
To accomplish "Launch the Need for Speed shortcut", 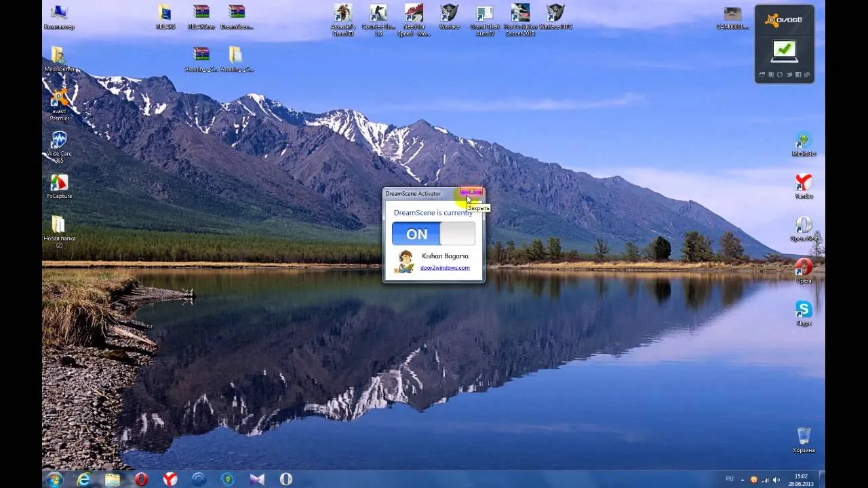I will 414,20.
